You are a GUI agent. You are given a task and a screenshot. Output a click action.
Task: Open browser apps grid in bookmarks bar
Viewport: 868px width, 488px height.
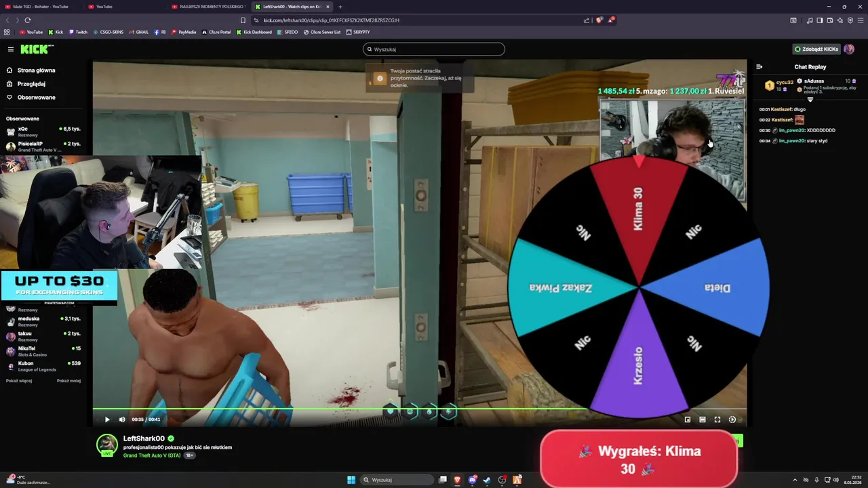(7, 32)
